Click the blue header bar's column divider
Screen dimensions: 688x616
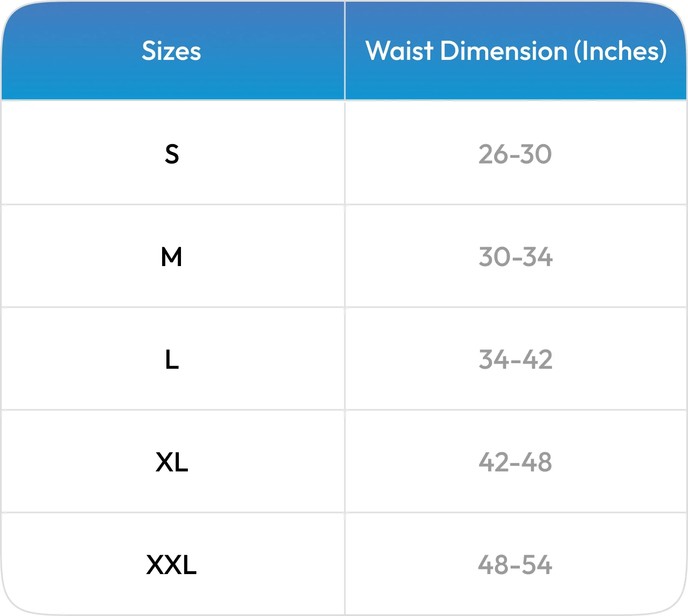pos(344,50)
